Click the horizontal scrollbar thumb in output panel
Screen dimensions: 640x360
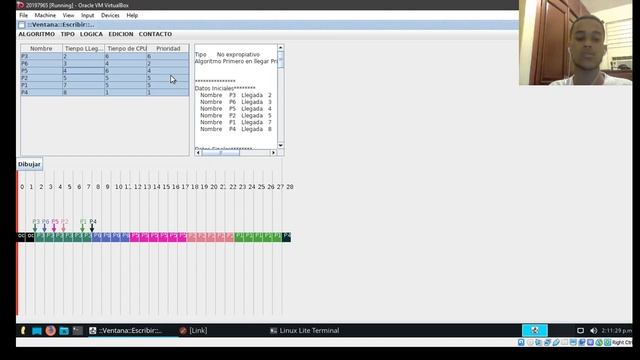tap(221, 153)
